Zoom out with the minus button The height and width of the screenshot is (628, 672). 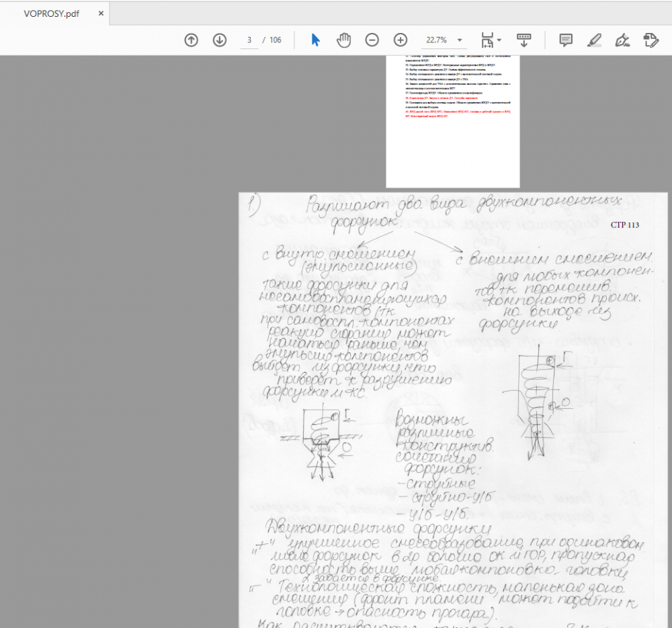pyautogui.click(x=372, y=40)
